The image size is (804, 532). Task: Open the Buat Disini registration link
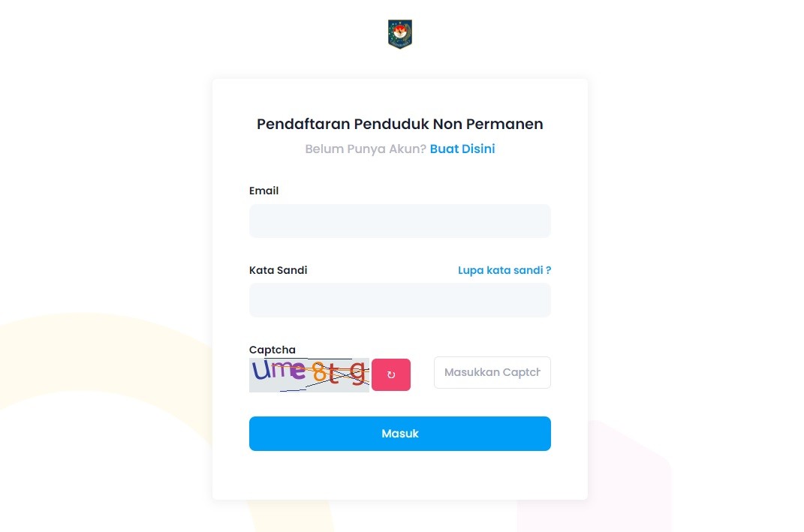462,149
